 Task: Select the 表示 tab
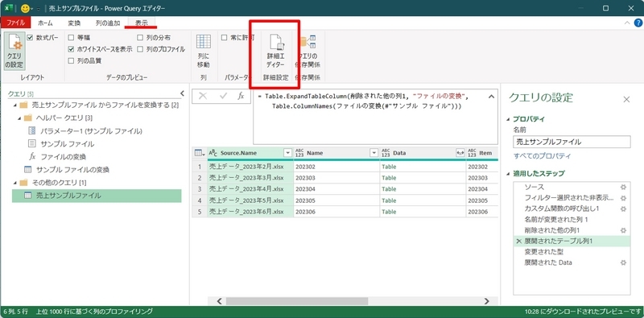point(142,23)
